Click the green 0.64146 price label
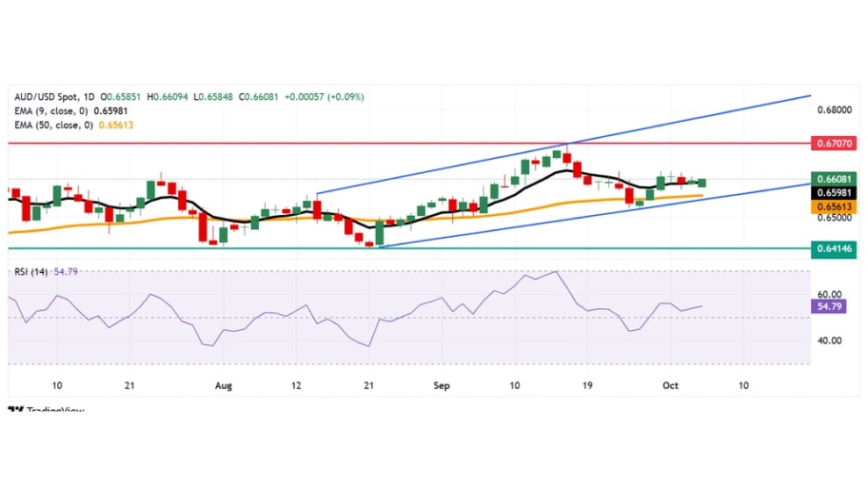This screenshot has width=868, height=488. point(834,248)
